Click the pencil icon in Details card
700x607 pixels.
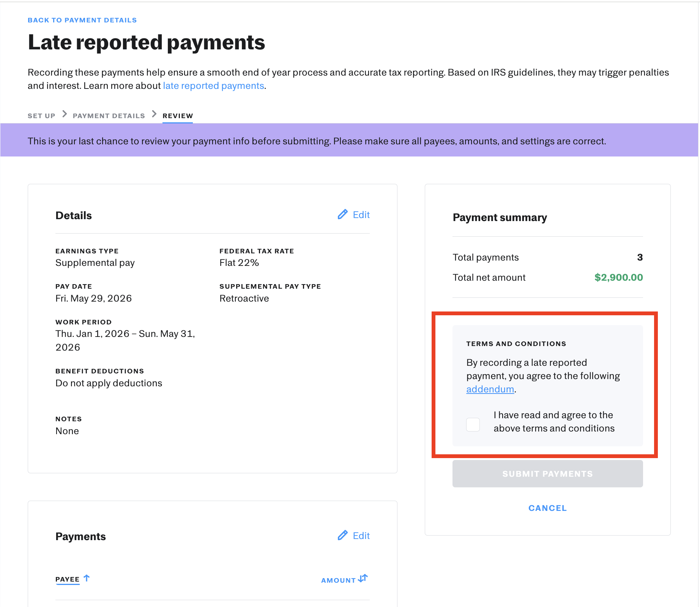(x=342, y=215)
